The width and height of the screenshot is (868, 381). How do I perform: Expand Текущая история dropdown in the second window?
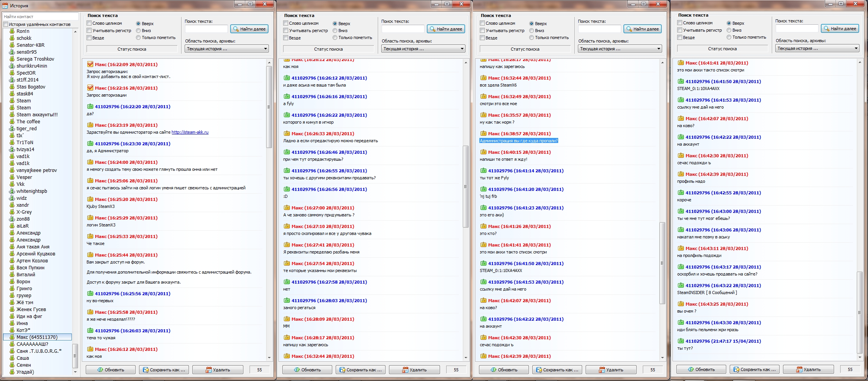423,49
